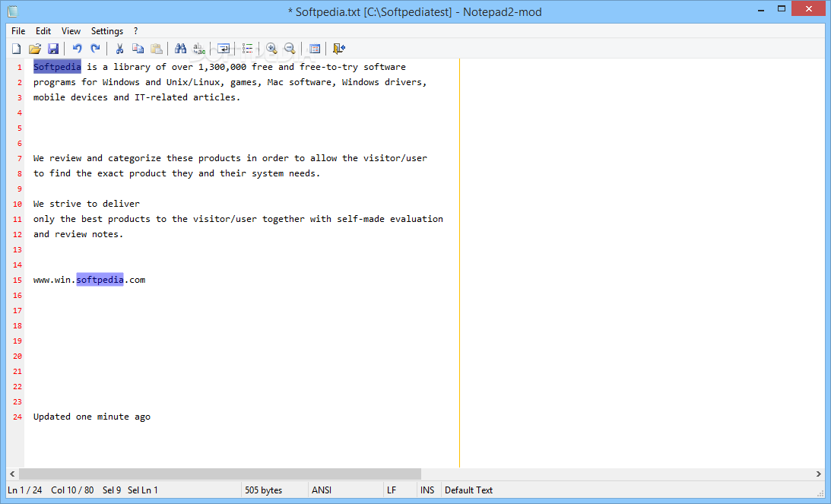
Task: Open the syntax scheme selection icon
Action: 248,49
